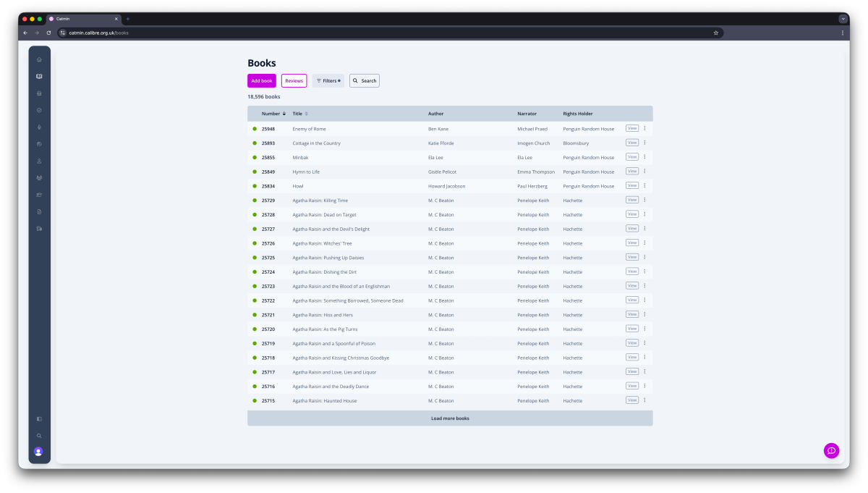Screen dimensions: 868x493
Task: Click the browser address bar URL
Action: click(98, 33)
